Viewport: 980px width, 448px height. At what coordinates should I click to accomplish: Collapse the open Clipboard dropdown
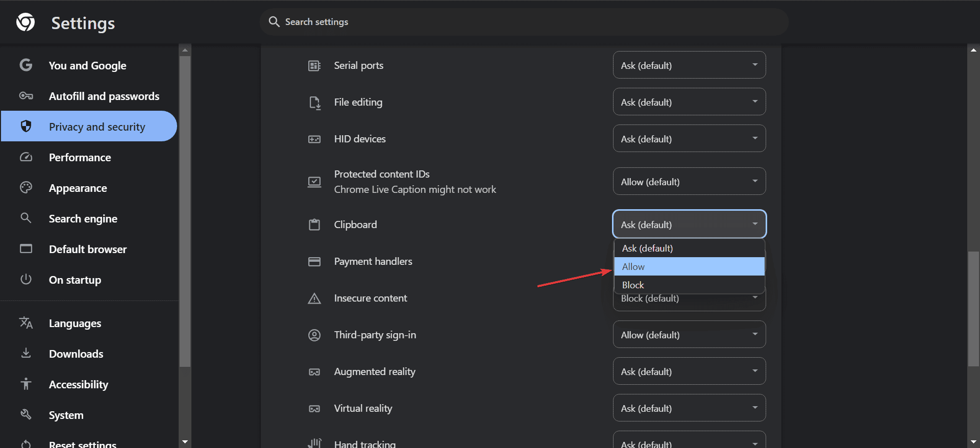689,224
